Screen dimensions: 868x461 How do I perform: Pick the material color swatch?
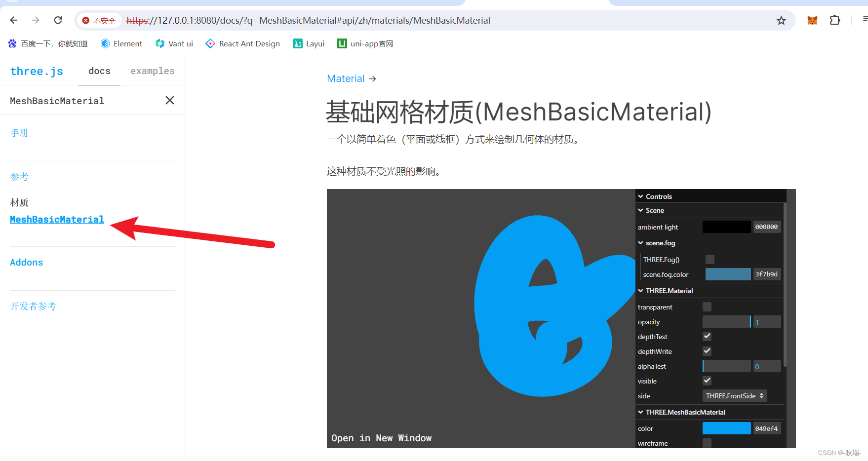(726, 428)
